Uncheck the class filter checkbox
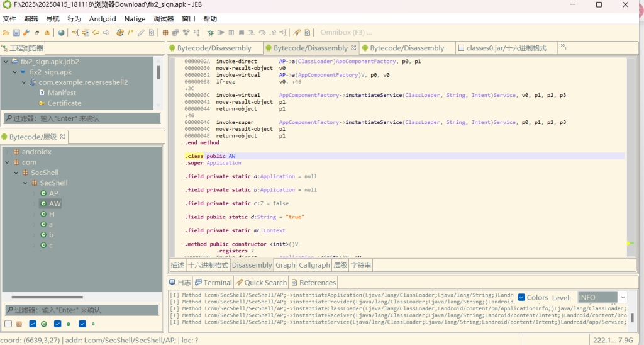 click(33, 324)
